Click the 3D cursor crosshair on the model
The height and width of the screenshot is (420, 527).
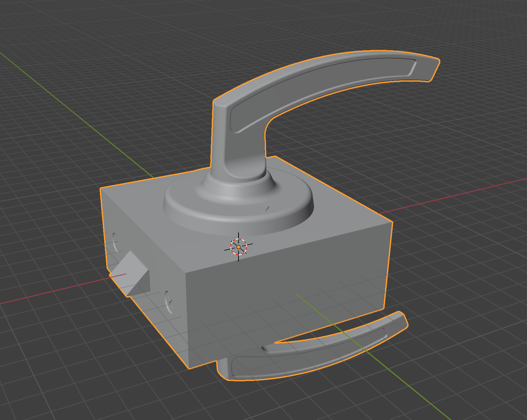239,247
